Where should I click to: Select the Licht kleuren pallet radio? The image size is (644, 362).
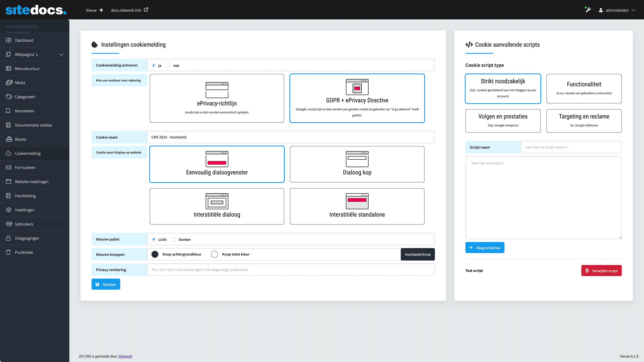[154, 239]
